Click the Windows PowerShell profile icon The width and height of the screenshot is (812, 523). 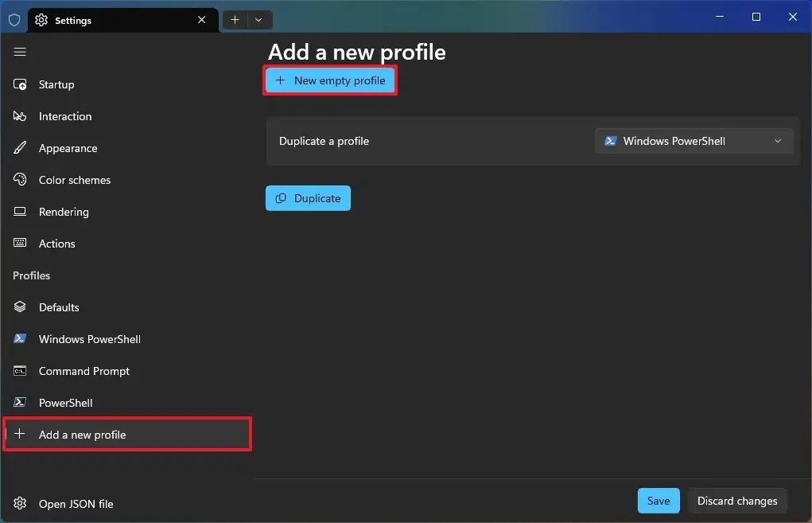click(20, 339)
